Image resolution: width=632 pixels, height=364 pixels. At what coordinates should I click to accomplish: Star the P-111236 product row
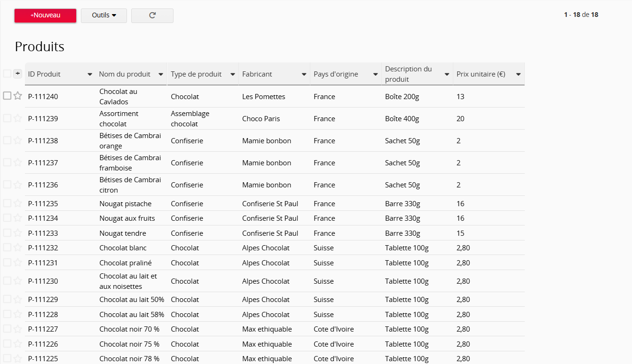(18, 185)
